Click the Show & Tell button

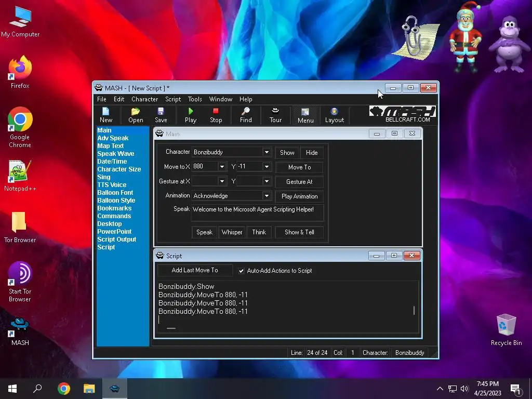click(299, 232)
